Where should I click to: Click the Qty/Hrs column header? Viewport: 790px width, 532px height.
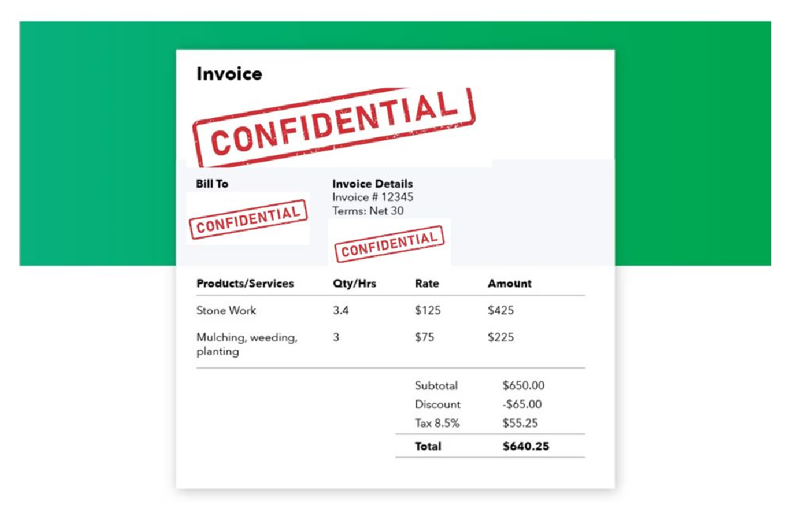pyautogui.click(x=354, y=284)
